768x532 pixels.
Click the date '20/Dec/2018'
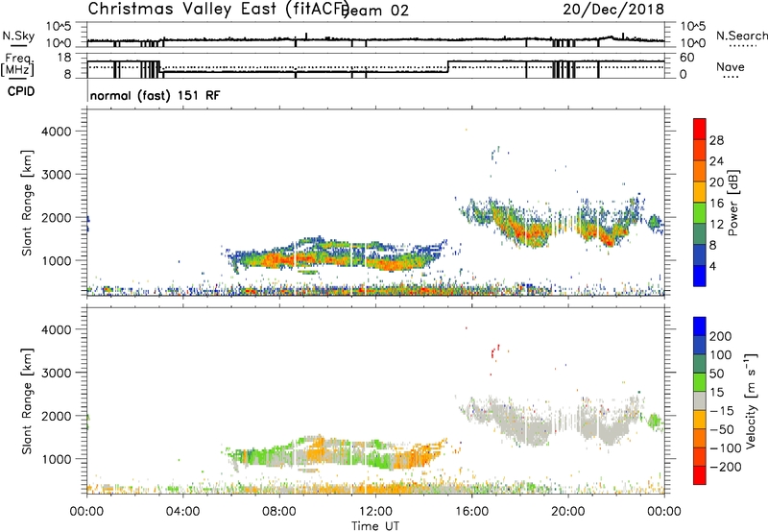[613, 10]
